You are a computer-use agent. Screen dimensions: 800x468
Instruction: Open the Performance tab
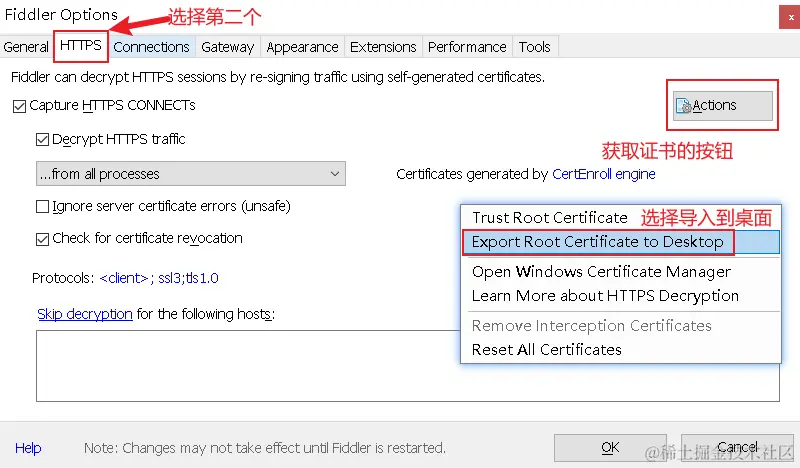coord(467,47)
